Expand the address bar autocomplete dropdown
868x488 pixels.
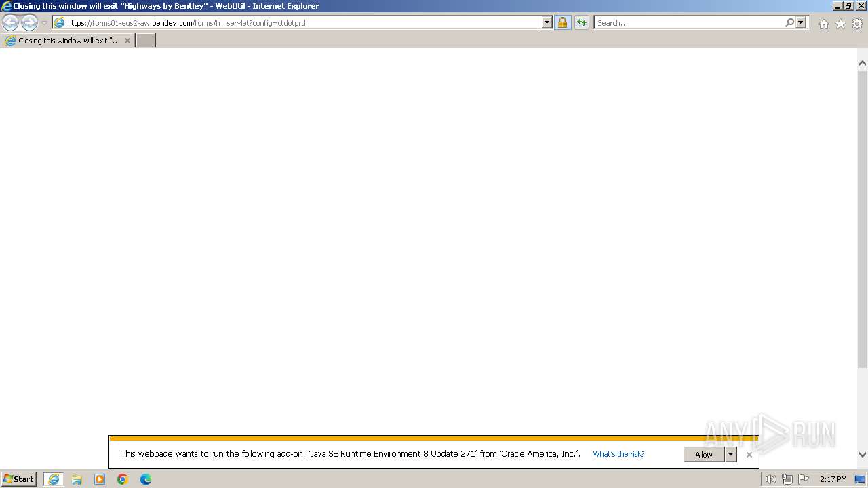pos(547,23)
